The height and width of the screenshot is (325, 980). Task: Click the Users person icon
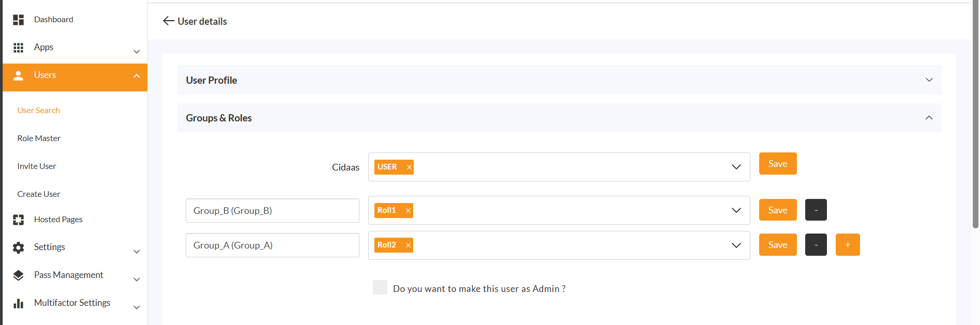18,75
